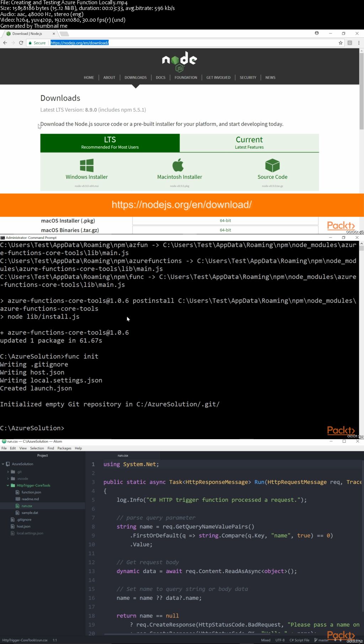The width and height of the screenshot is (364, 644).
Task: Go back in Chrome browser
Action: pyautogui.click(x=5, y=43)
